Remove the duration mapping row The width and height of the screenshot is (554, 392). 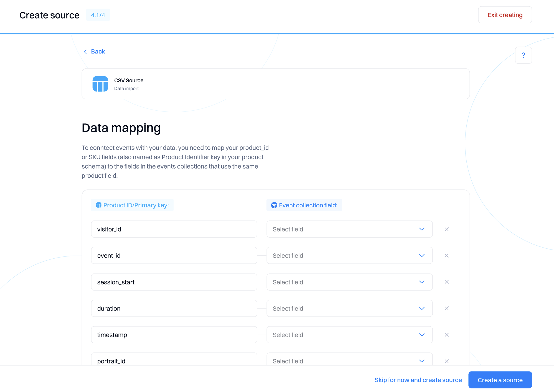pos(446,308)
